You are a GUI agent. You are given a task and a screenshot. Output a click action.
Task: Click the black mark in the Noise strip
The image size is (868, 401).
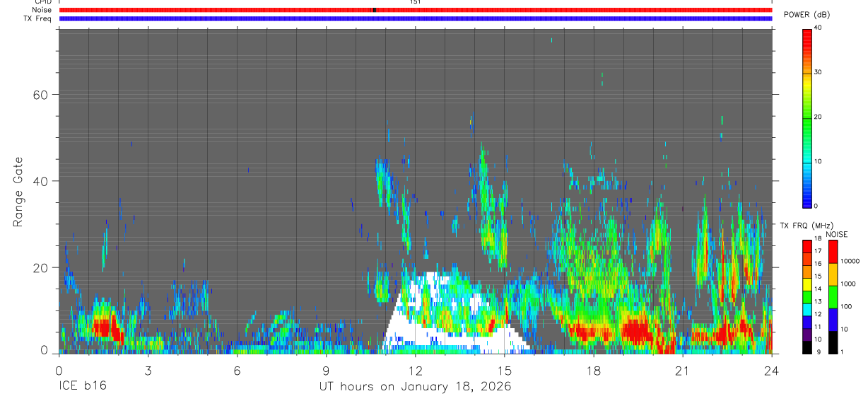tap(375, 10)
